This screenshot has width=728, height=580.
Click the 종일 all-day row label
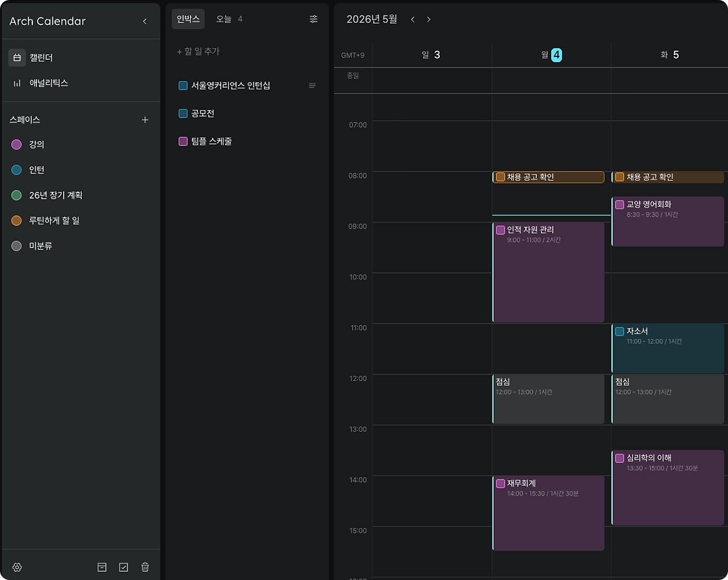point(353,75)
